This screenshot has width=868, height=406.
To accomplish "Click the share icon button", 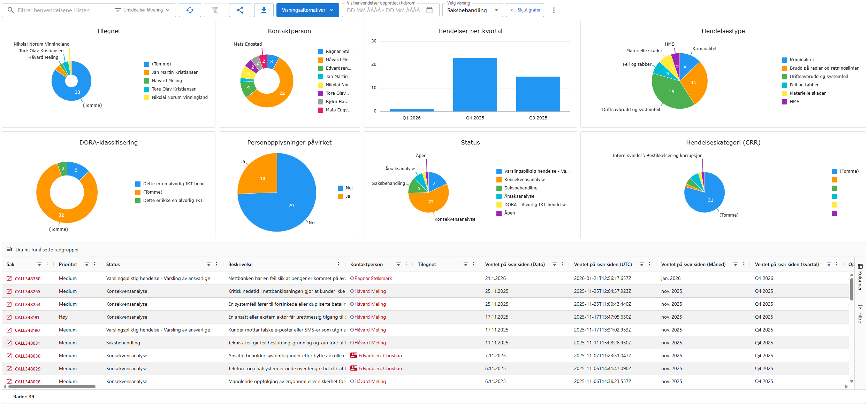I will [240, 10].
